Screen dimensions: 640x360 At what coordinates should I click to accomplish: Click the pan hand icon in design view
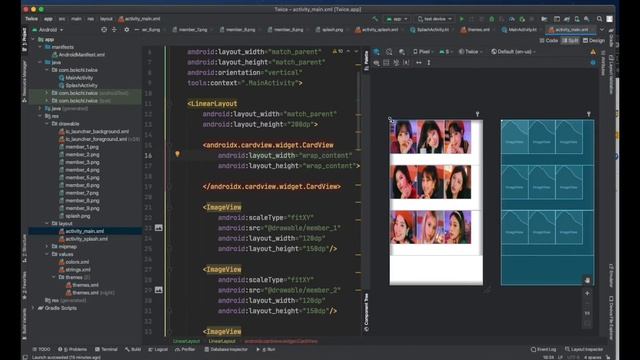tap(587, 280)
